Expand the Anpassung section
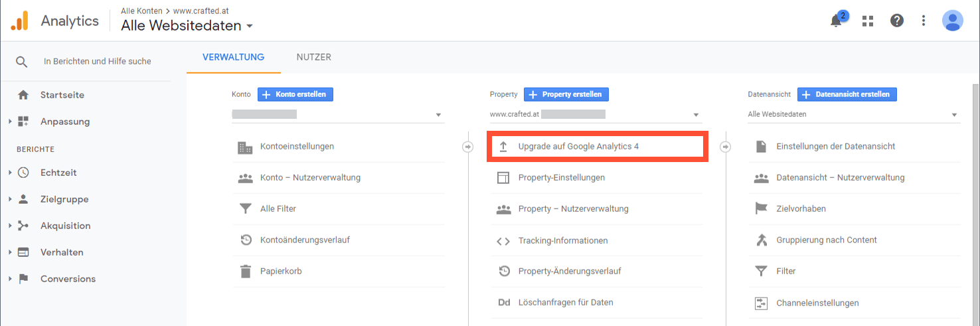Viewport: 980px width, 326px height. [x=10, y=122]
